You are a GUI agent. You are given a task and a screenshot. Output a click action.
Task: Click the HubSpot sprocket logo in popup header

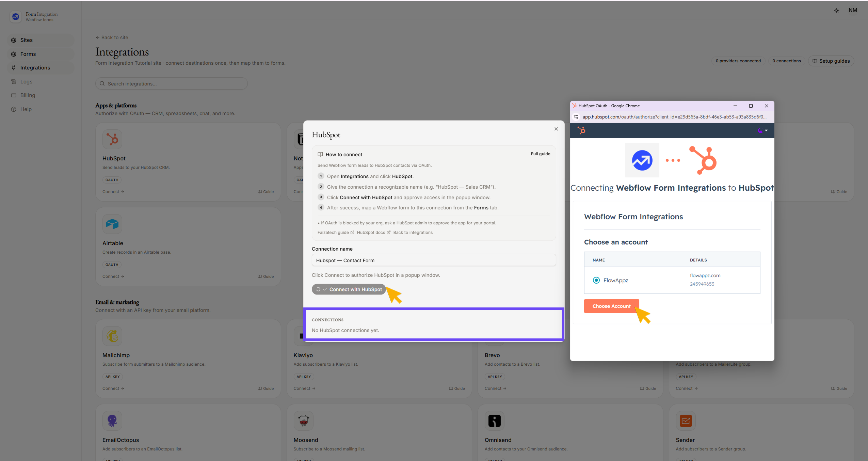click(x=581, y=130)
